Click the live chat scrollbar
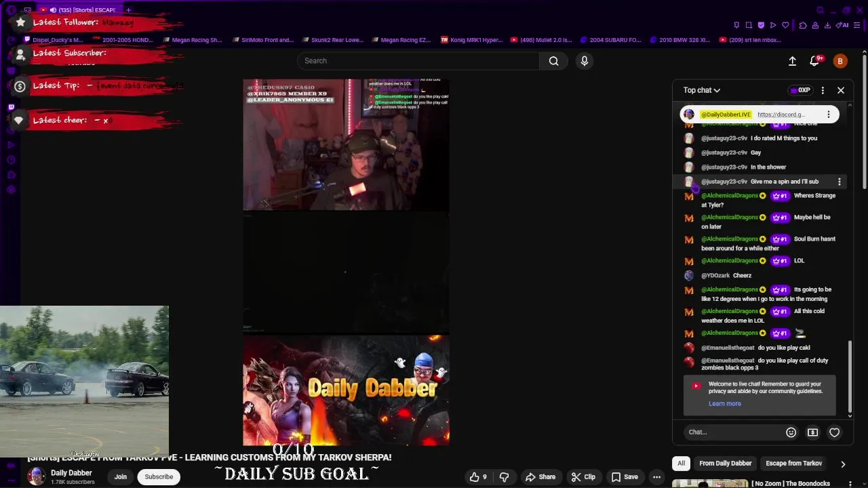Viewport: 868px width, 488px height. (x=850, y=376)
